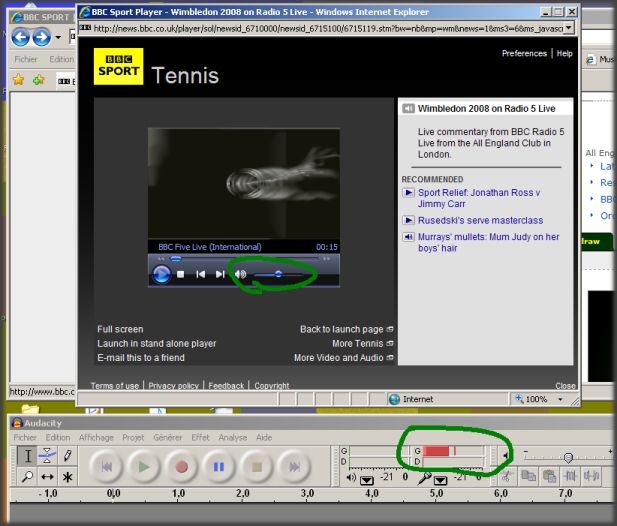
Task: Click the BBC Sport yellow logo
Action: point(118,66)
